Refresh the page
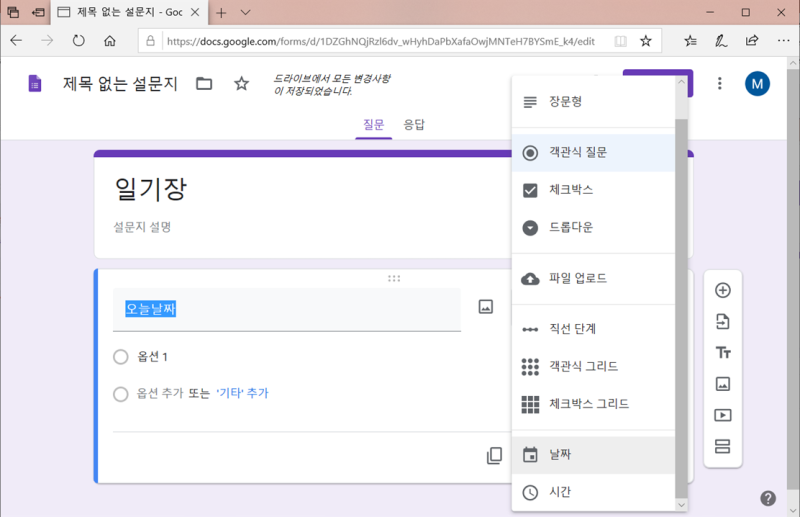This screenshot has height=517, width=800. click(79, 41)
